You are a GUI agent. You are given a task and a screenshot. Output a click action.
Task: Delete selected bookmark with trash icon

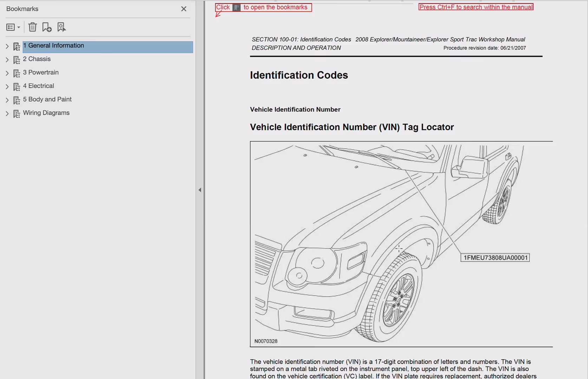coord(32,27)
